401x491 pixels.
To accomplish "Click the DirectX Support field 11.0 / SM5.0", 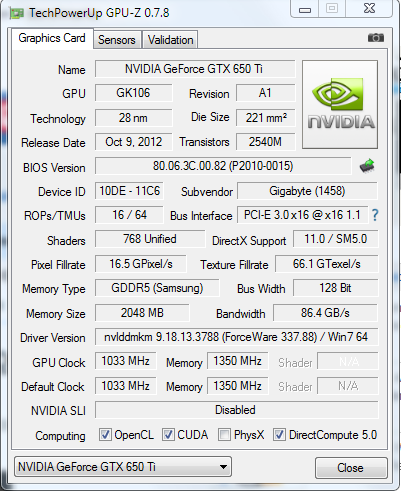I will [336, 239].
